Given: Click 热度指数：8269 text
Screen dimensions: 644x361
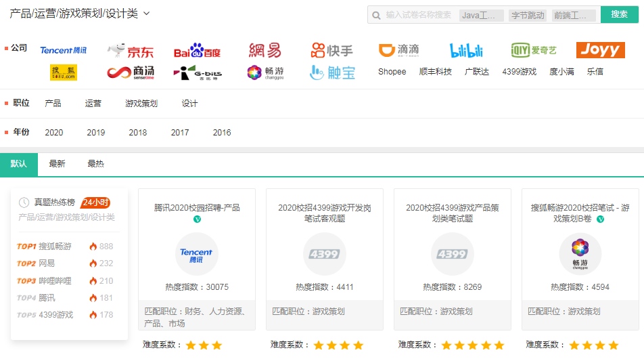Looking at the screenshot, I should pyautogui.click(x=452, y=287).
